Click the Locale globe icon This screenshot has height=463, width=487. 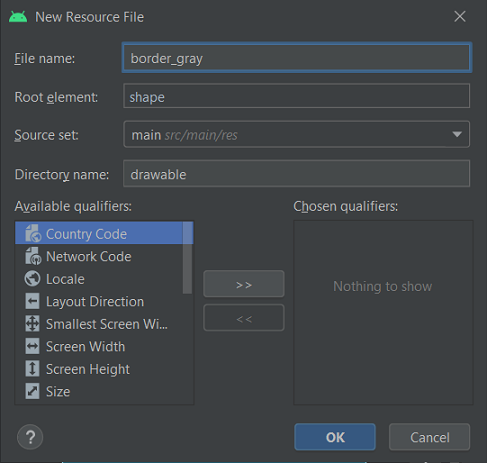click(32, 279)
